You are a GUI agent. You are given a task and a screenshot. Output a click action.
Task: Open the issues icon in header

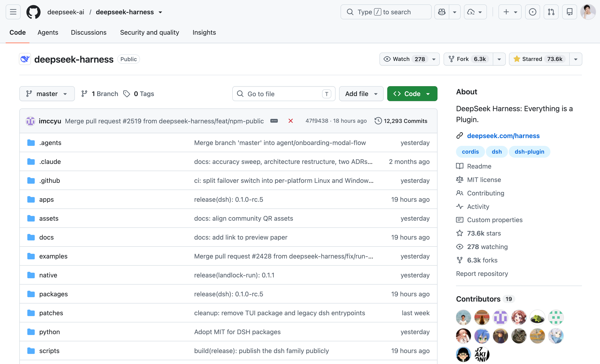pos(533,12)
